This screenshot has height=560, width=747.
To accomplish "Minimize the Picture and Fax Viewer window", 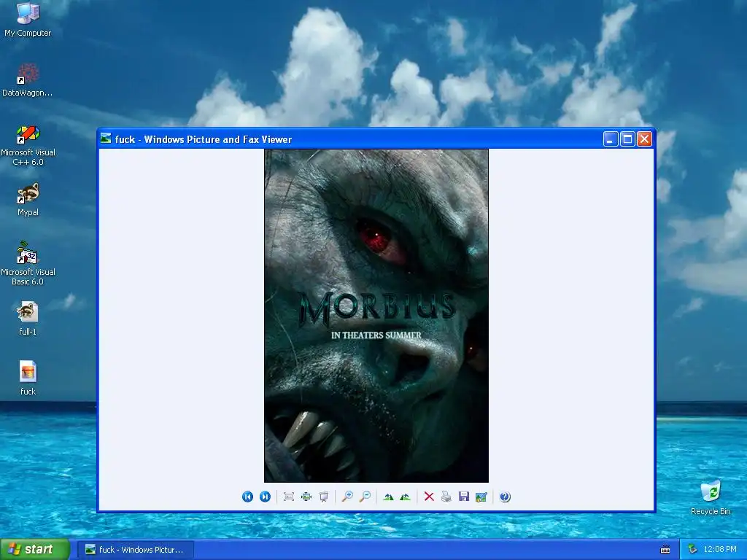I will (x=611, y=139).
